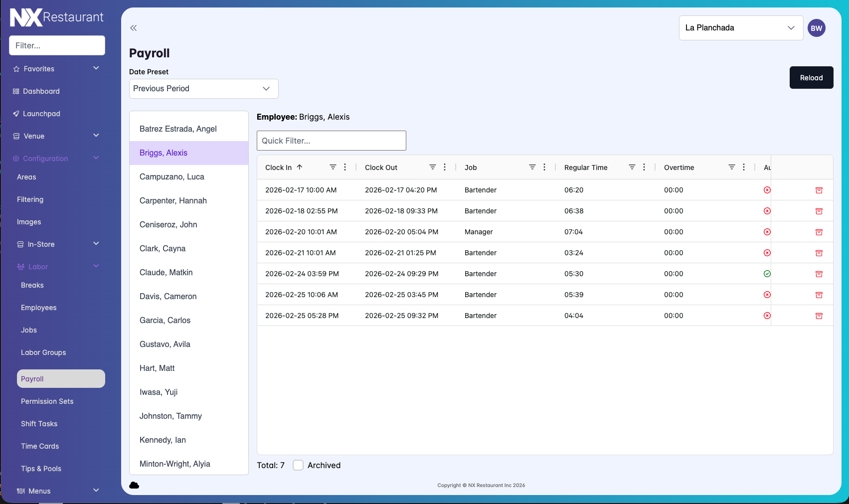Image resolution: width=849 pixels, height=504 pixels.
Task: Click the filter icon in Job column
Action: click(x=532, y=167)
